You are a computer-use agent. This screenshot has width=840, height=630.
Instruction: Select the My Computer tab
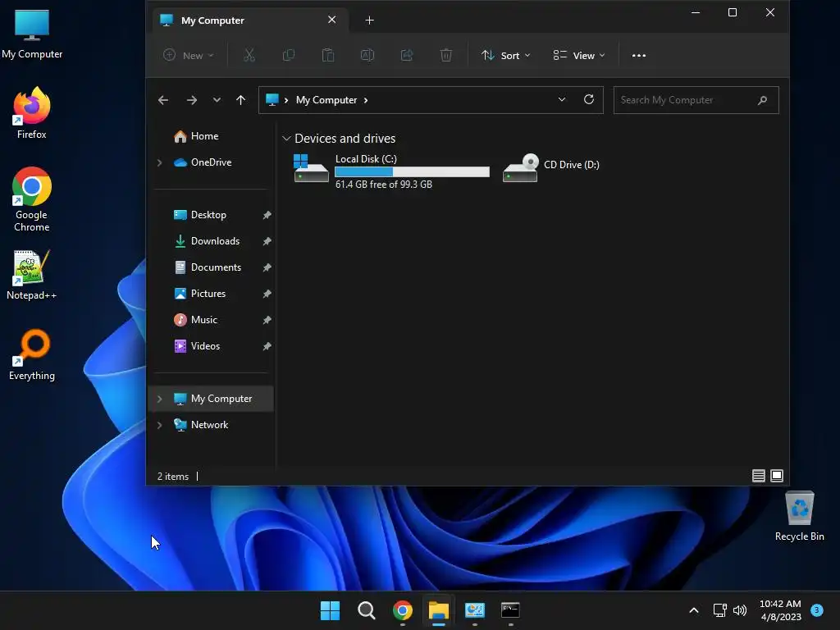point(250,21)
